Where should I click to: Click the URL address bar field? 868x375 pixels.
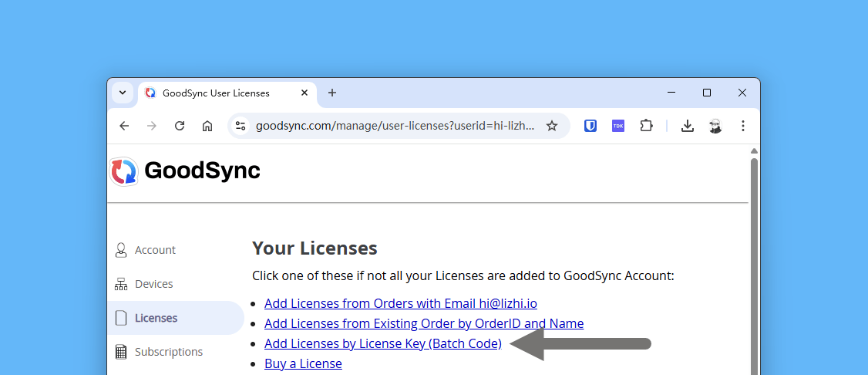(x=393, y=126)
